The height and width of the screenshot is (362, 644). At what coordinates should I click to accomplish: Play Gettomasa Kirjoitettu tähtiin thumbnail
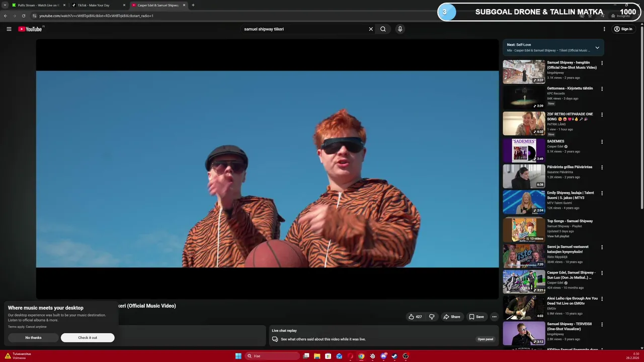pyautogui.click(x=524, y=97)
